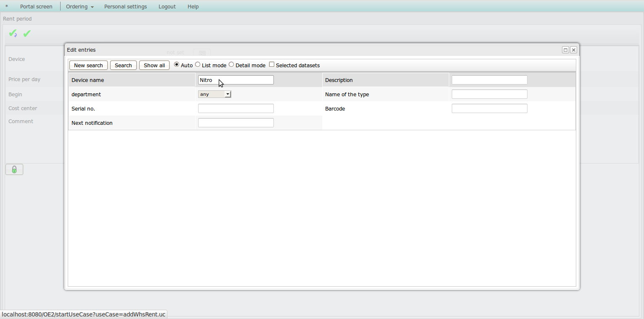
Task: Expand the Ordering menu
Action: (80, 7)
